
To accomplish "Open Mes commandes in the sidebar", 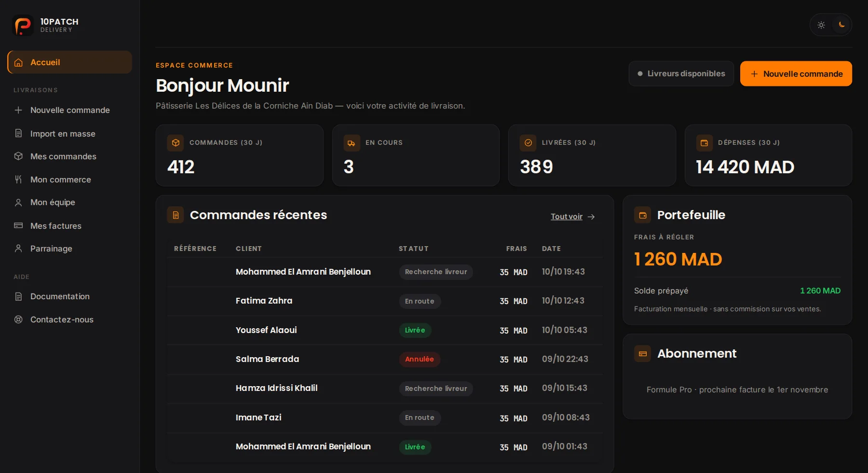I will click(x=70, y=156).
